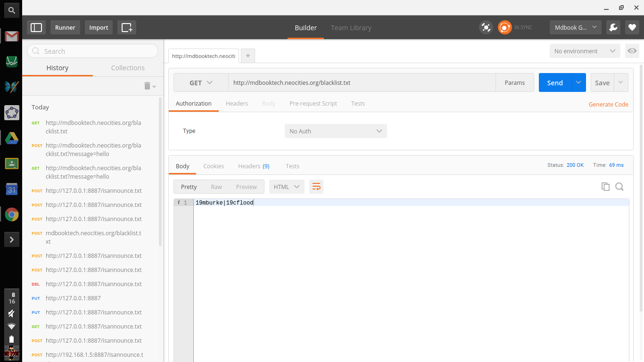
Task: Toggle the line wrap icon in response
Action: 316,187
